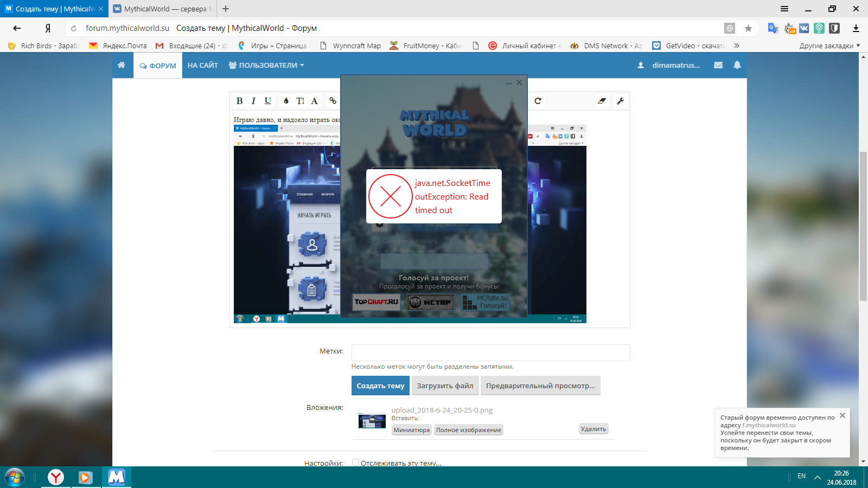This screenshot has height=488, width=868.
Task: Insert a link with chain icon
Action: pyautogui.click(x=333, y=101)
